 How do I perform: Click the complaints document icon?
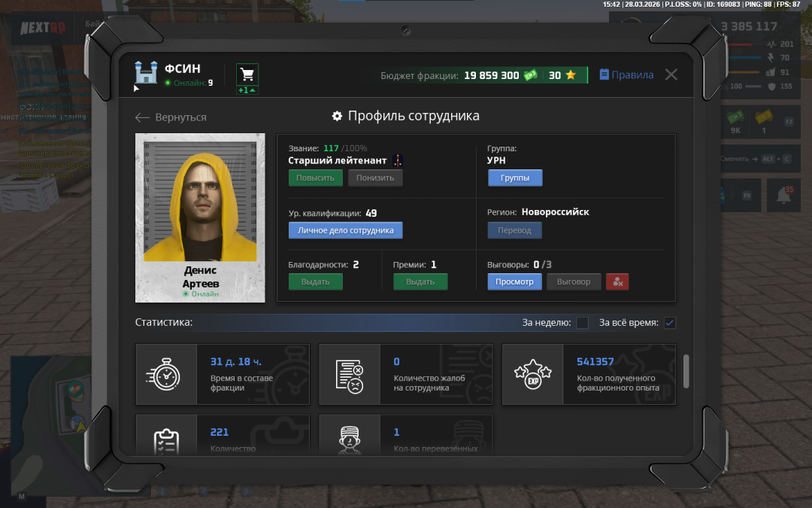[x=350, y=374]
